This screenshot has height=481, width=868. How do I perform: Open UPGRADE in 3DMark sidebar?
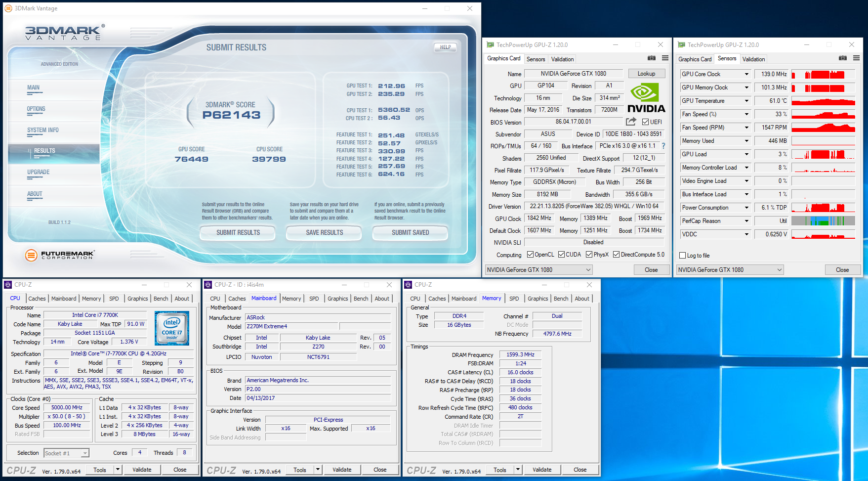click(x=38, y=173)
